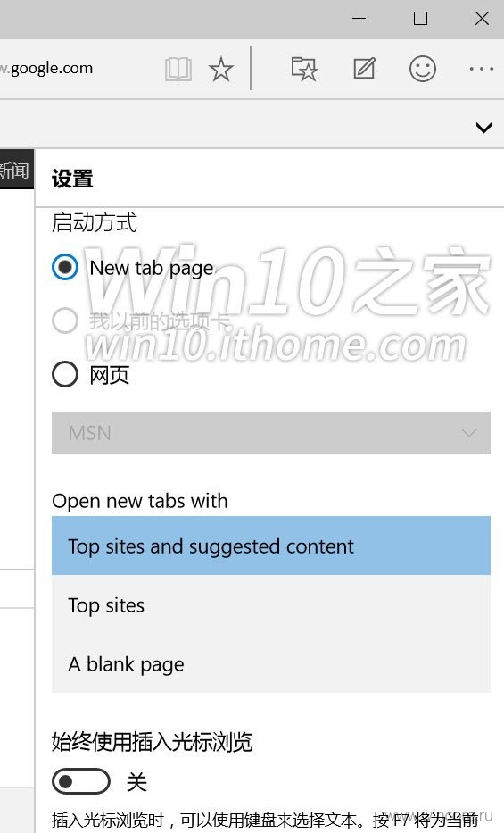Add page to favorites star icon

point(220,69)
